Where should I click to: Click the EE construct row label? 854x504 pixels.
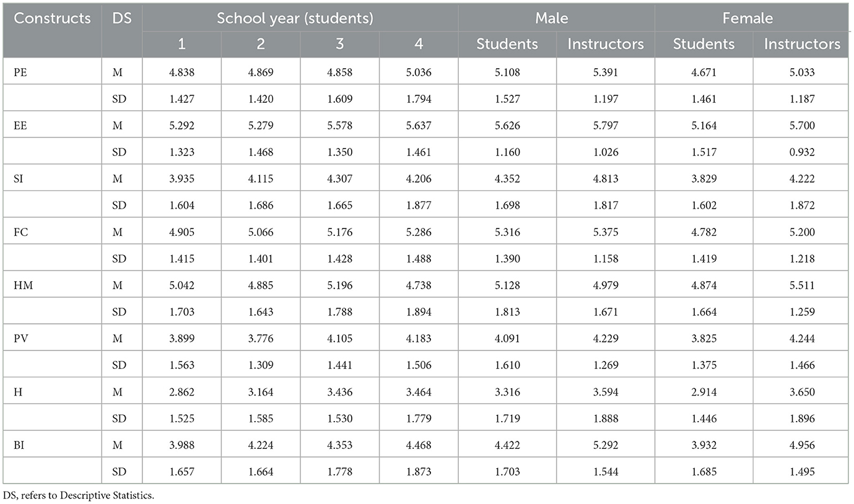coord(20,125)
